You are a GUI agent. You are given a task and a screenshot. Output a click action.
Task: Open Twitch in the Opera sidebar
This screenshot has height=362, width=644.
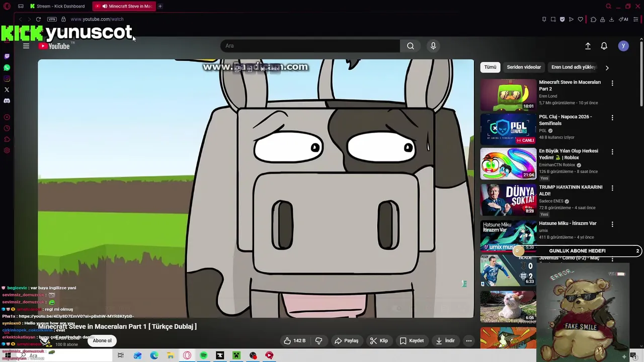coord(7,56)
